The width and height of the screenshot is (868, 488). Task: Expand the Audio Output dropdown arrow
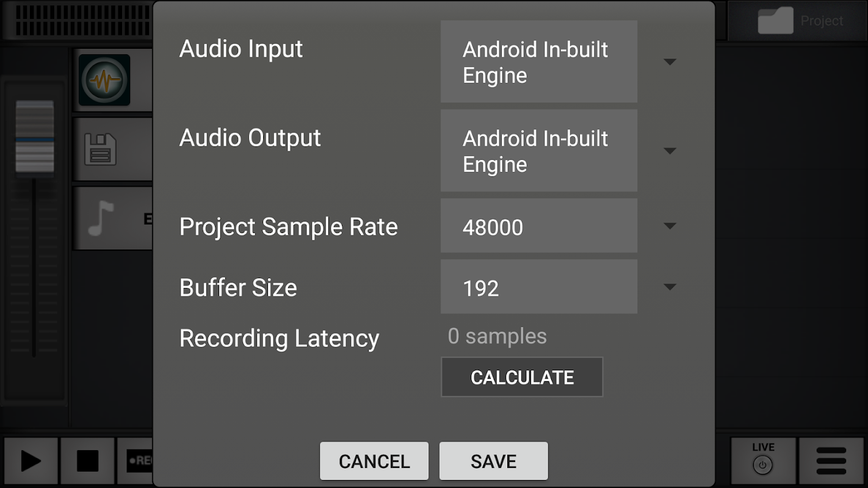pos(670,151)
